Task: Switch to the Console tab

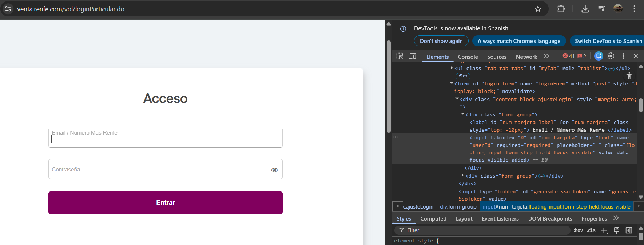Action: [x=468, y=57]
